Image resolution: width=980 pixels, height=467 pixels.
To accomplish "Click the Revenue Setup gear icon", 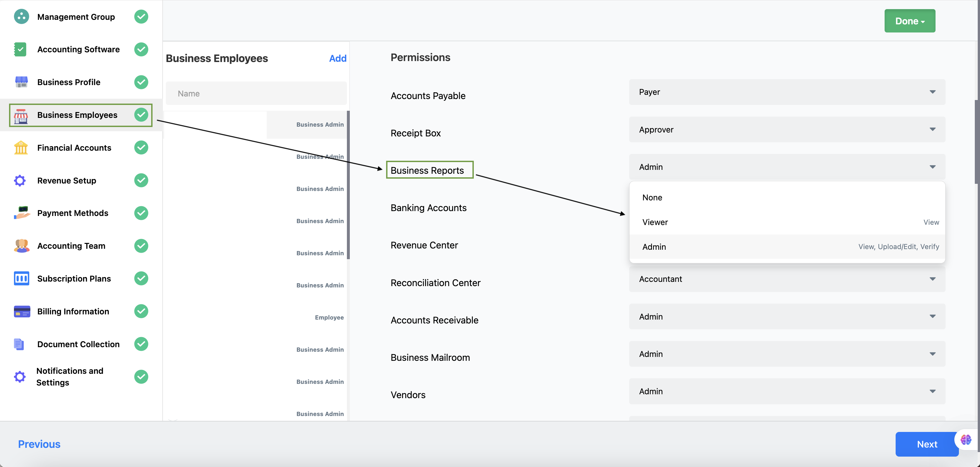I will click(20, 181).
